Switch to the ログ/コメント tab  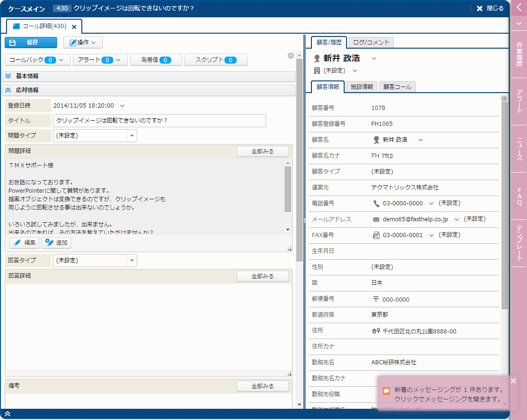click(371, 42)
